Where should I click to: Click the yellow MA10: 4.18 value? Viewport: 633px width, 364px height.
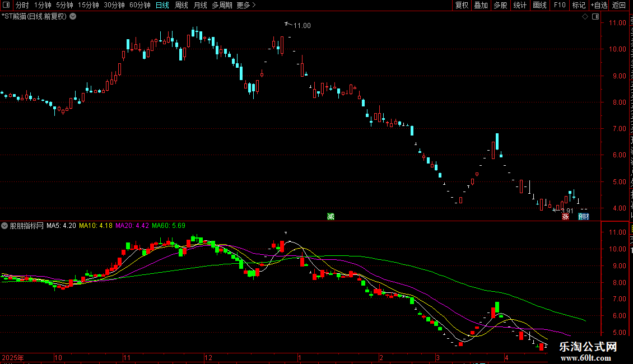(x=96, y=226)
